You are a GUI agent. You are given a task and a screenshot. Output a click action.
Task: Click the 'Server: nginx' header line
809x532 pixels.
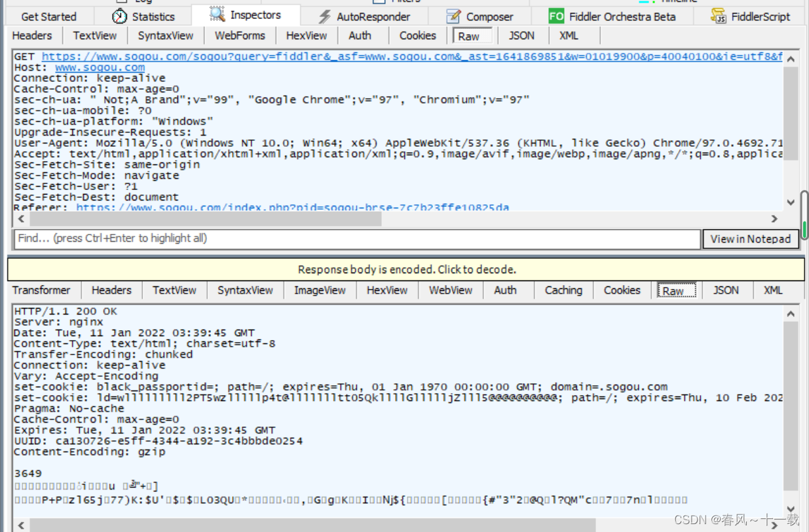coord(58,322)
